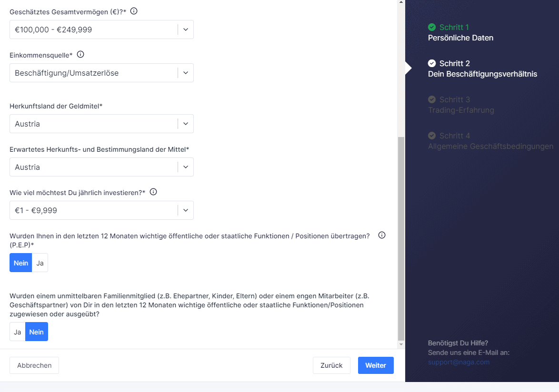Viewport: 559px width, 392px height.
Task: Click info icon next to Geschätztes Gesamtvermögen
Action: pyautogui.click(x=134, y=11)
